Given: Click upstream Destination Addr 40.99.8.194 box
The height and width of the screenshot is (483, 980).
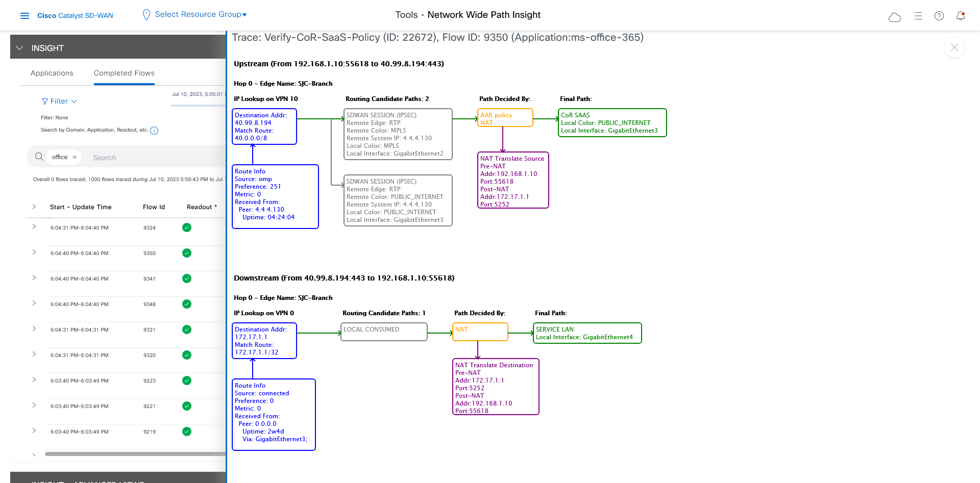Looking at the screenshot, I should tap(264, 126).
